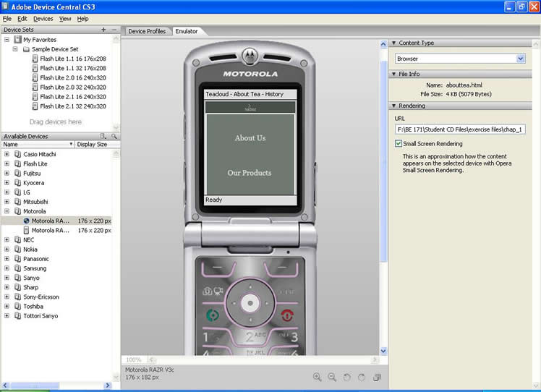The image size is (541, 392).
Task: Select the Flash Lite 2.0 32 240x320 device
Action: click(72, 88)
